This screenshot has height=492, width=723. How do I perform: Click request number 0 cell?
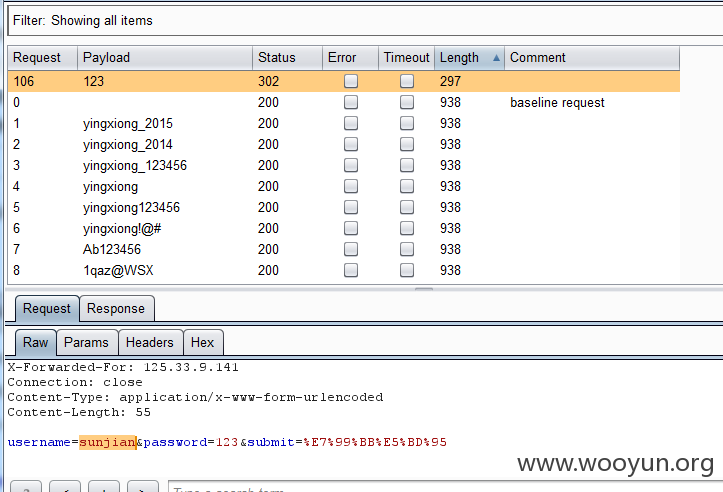pyautogui.click(x=17, y=102)
